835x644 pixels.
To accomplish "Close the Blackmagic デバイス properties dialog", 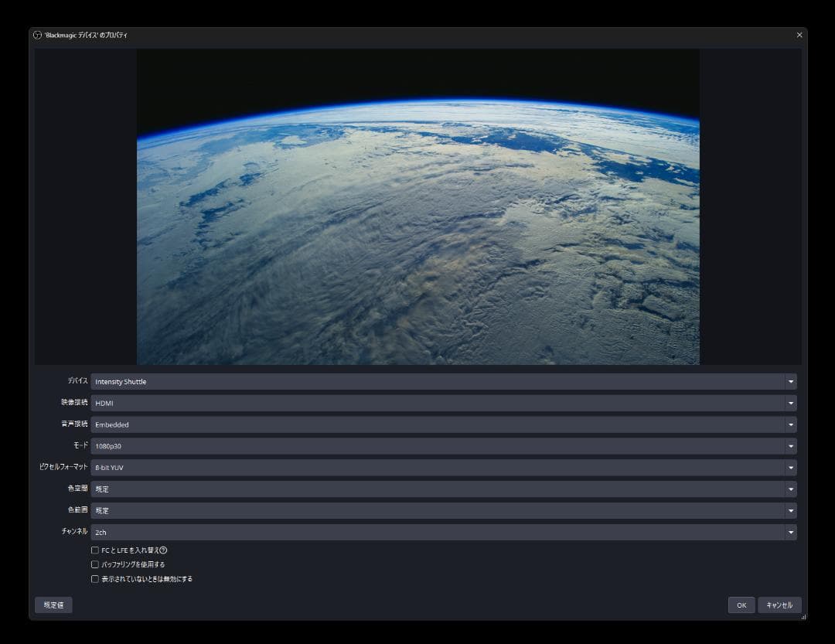I will coord(799,35).
